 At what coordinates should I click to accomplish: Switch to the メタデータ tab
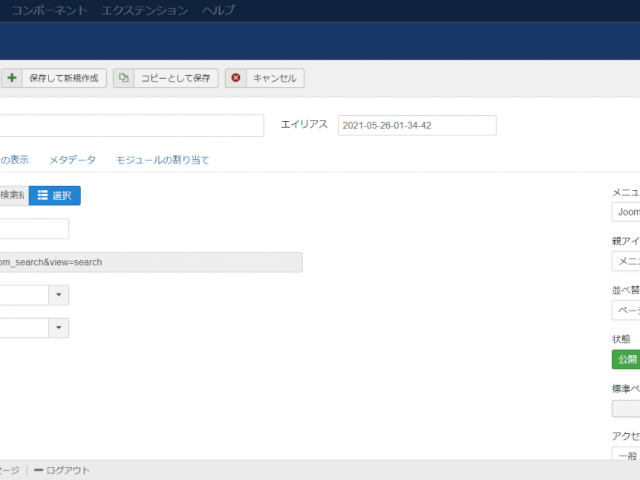pos(73,160)
